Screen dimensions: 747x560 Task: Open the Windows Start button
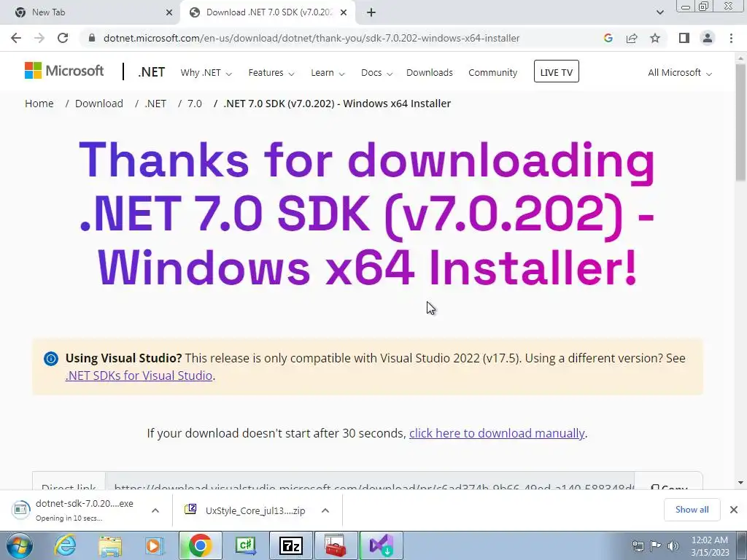point(19,545)
